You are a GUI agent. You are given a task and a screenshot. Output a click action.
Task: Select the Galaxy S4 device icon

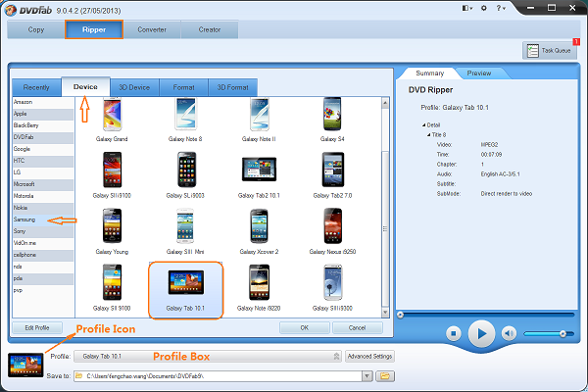click(x=332, y=115)
